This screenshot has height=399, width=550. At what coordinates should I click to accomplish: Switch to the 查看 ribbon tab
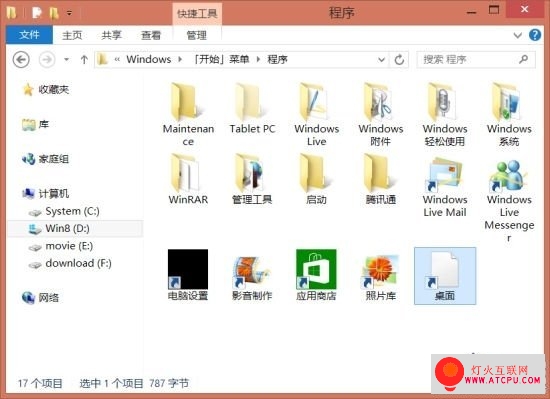tap(150, 35)
